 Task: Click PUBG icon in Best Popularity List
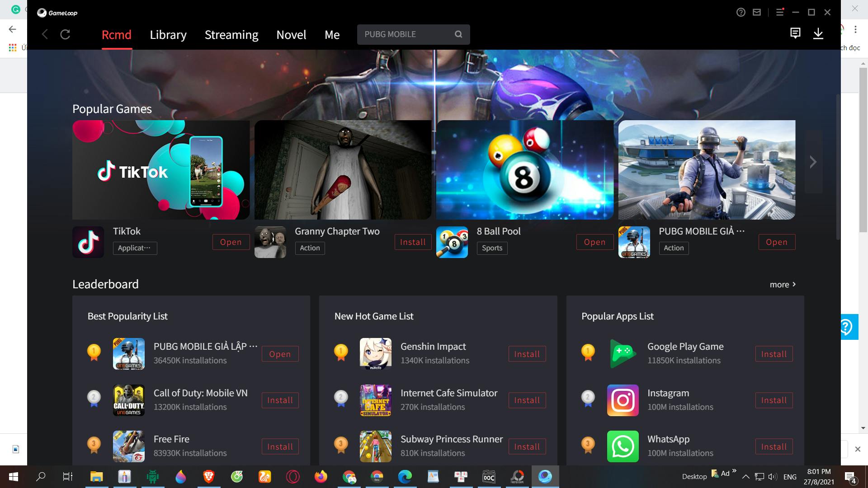129,354
